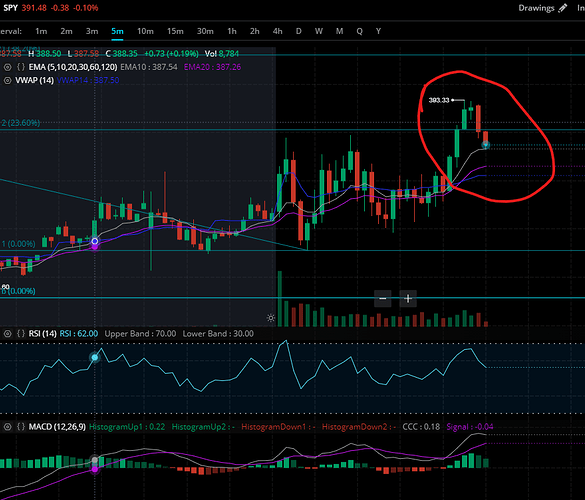Open the volume panel gear settings icon
This screenshot has width=585, height=500.
coord(271,318)
